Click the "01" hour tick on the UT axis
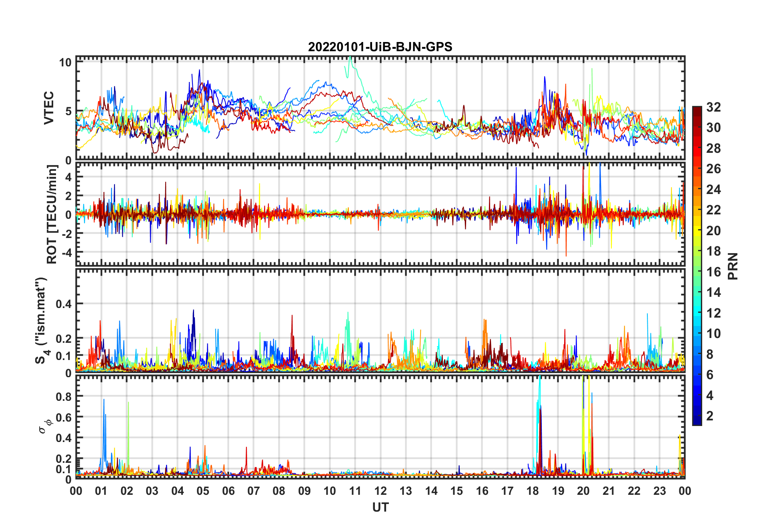 101,491
